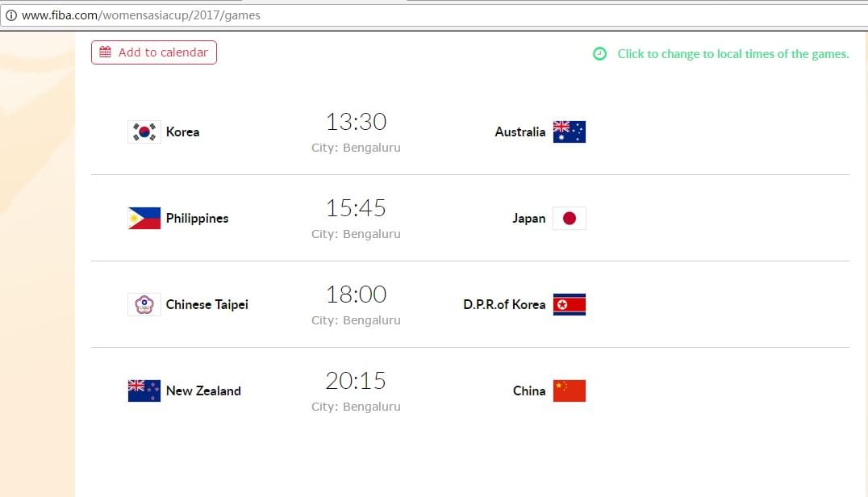This screenshot has height=497, width=868.
Task: Click the Korea flag icon
Action: [144, 132]
